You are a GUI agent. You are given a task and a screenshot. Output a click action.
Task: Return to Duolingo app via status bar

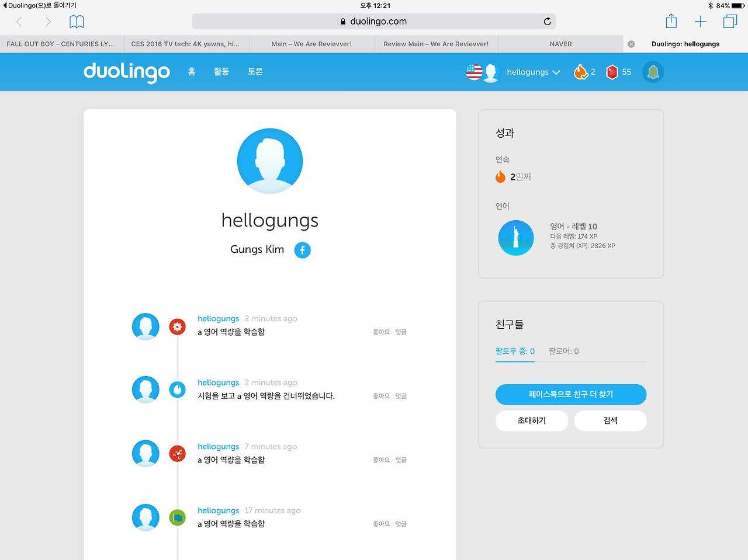[40, 5]
